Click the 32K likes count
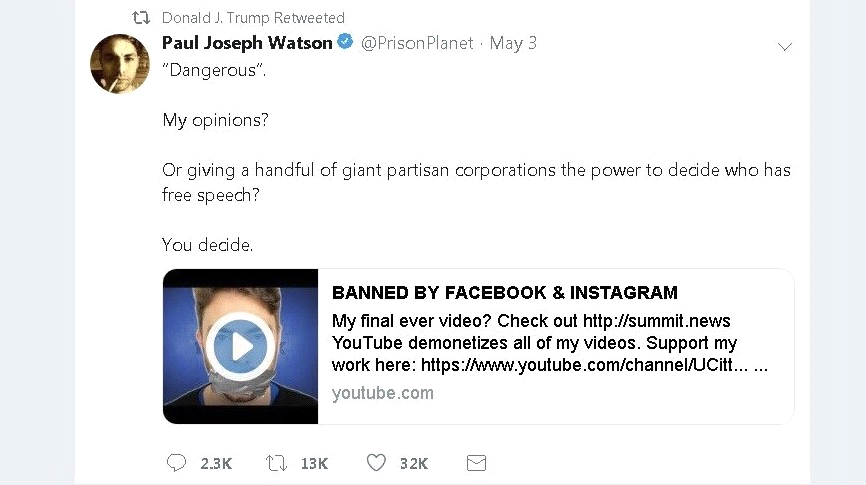The image size is (866, 485). click(x=414, y=463)
